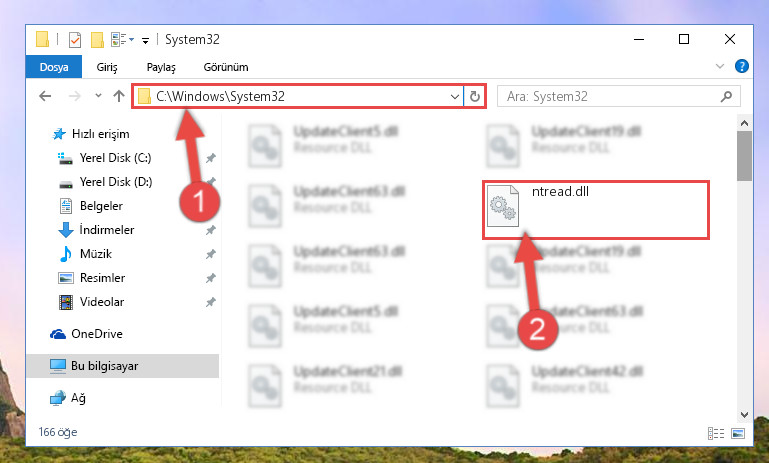
Task: Expand the ribbon with the chevron
Action: (719, 66)
